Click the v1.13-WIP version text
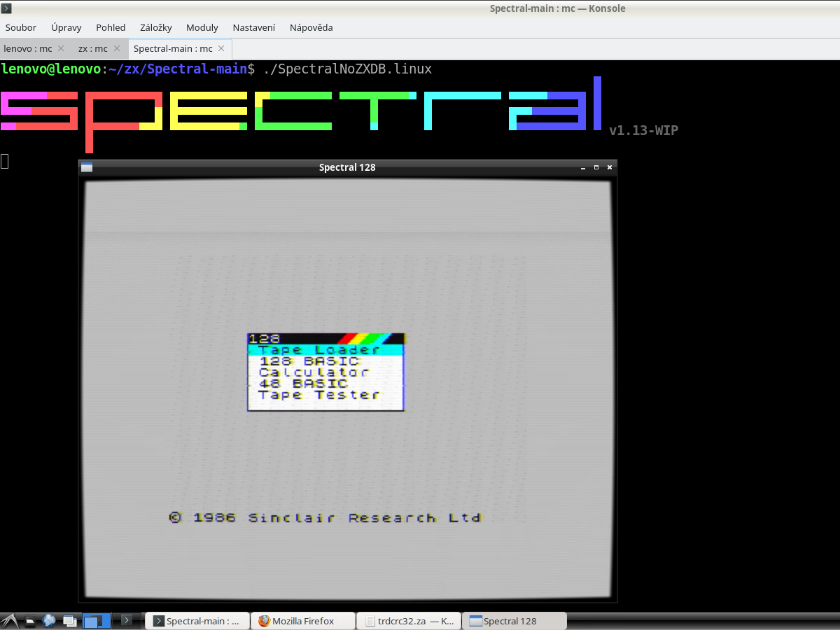840x630 pixels. [643, 130]
